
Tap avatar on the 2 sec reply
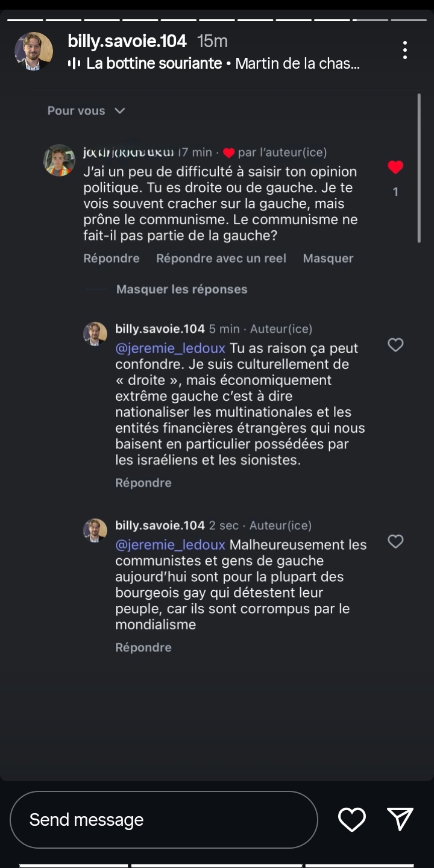(x=95, y=530)
